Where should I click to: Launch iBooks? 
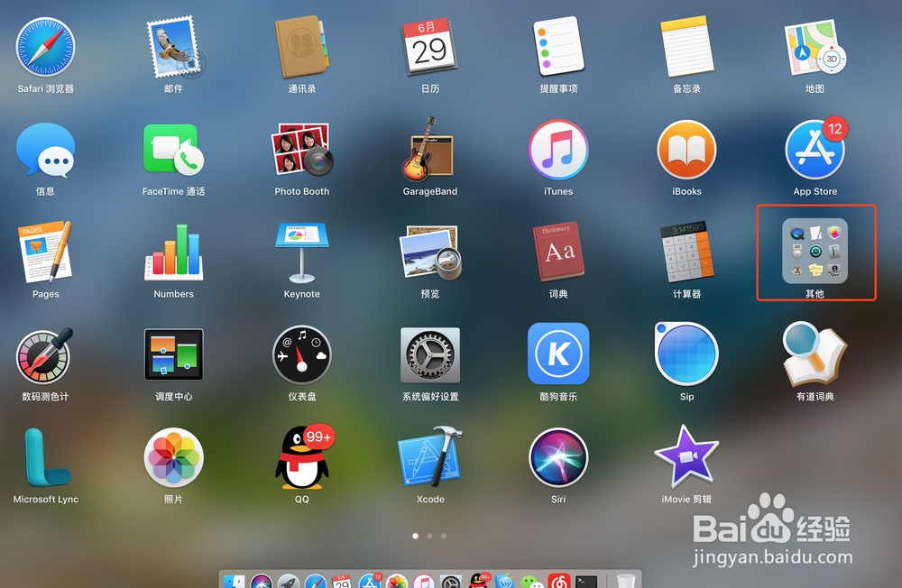[686, 150]
